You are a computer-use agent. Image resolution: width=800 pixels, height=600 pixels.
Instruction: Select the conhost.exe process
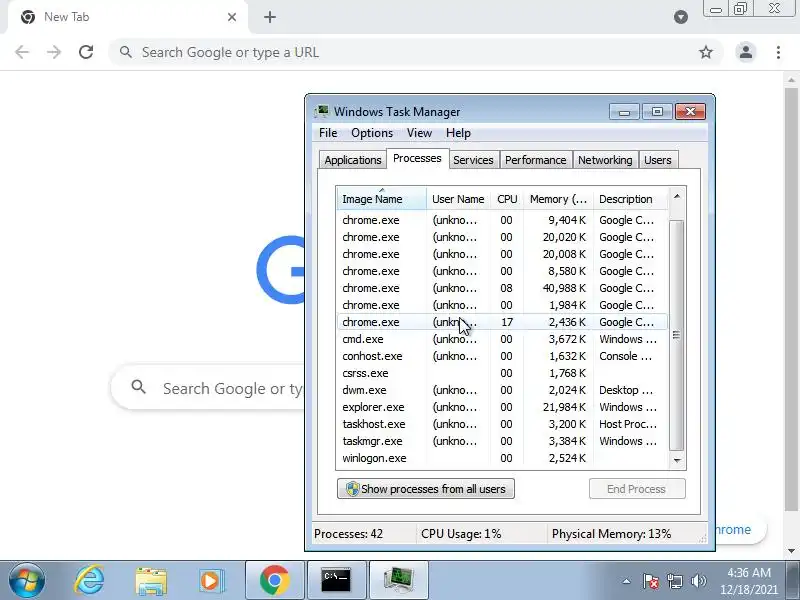502,356
